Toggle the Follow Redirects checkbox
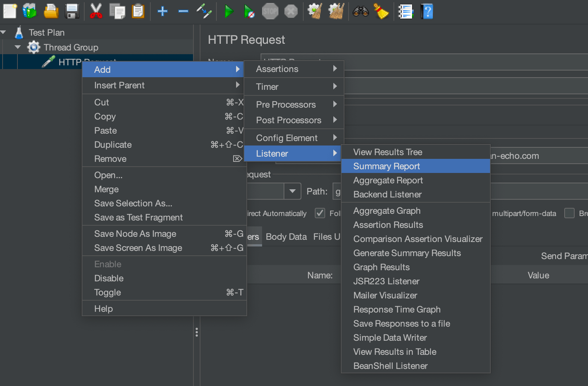Viewport: 588px width, 386px height. (x=320, y=213)
